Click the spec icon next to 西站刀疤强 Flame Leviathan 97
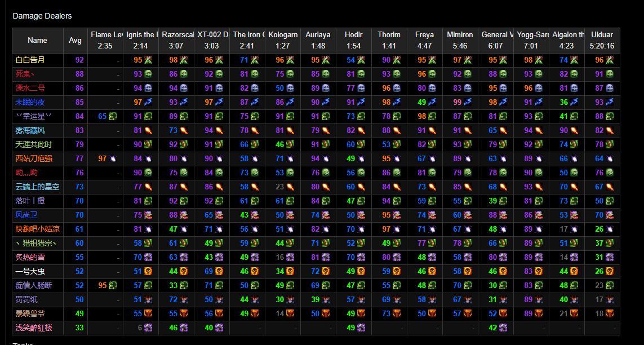 (x=113, y=158)
